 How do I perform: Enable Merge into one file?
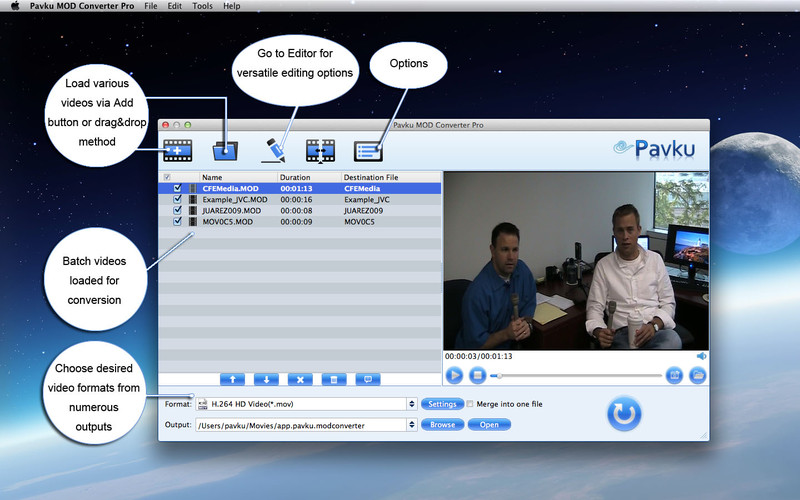tap(470, 404)
